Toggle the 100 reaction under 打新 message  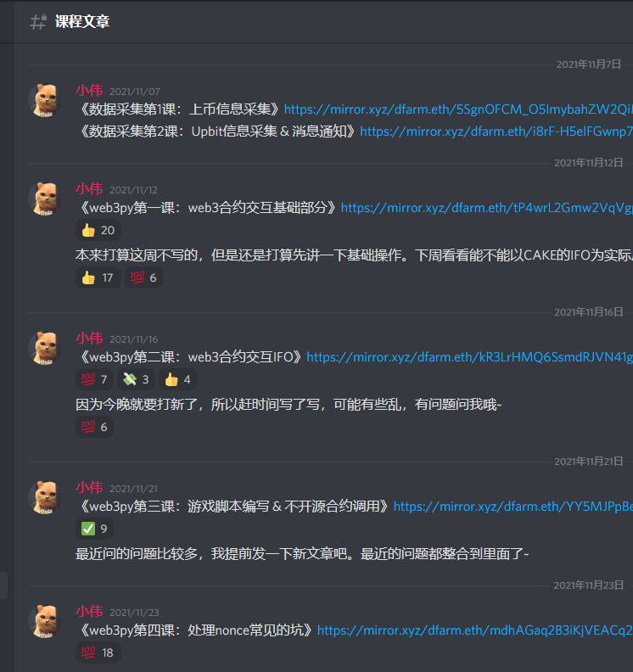(94, 427)
